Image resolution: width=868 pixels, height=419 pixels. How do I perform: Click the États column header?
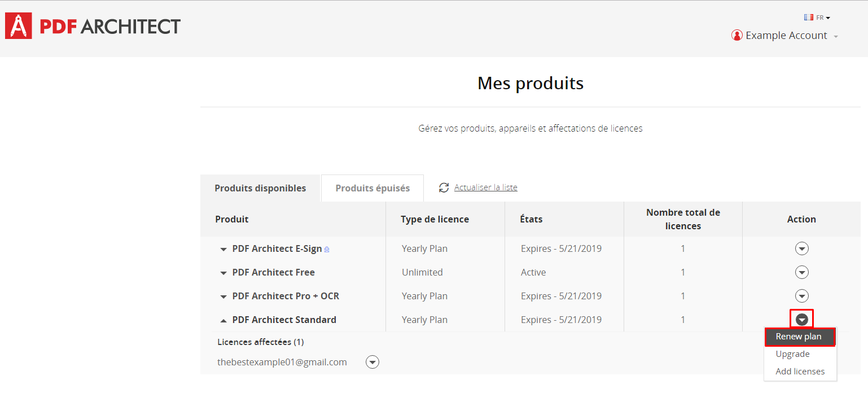[x=531, y=219]
